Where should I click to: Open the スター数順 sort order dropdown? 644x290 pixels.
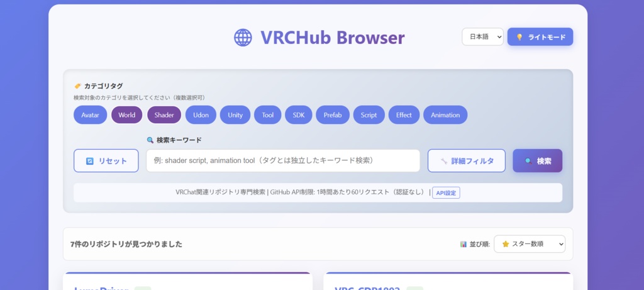[530, 244]
